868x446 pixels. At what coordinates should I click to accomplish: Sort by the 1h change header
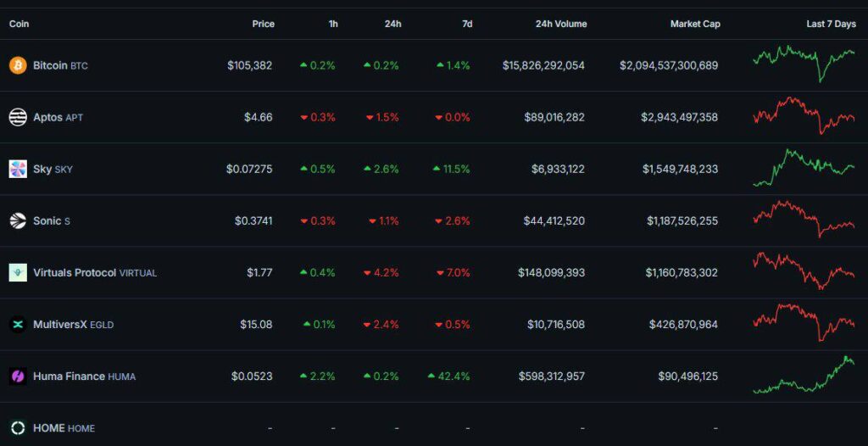click(333, 24)
